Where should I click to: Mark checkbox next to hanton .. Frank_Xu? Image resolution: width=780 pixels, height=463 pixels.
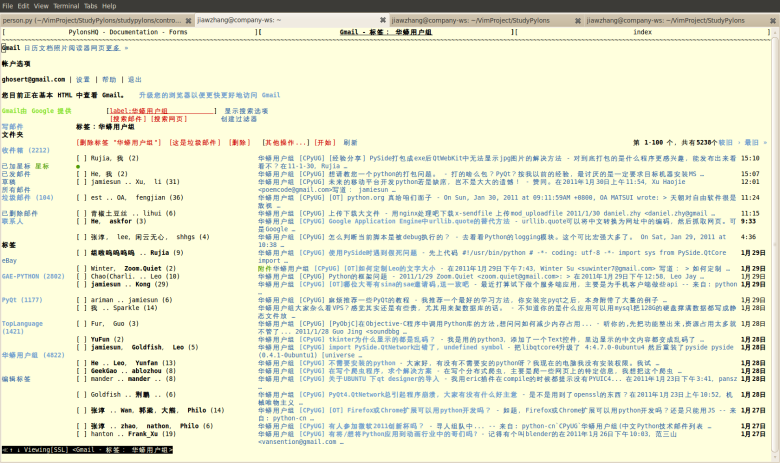(81, 434)
